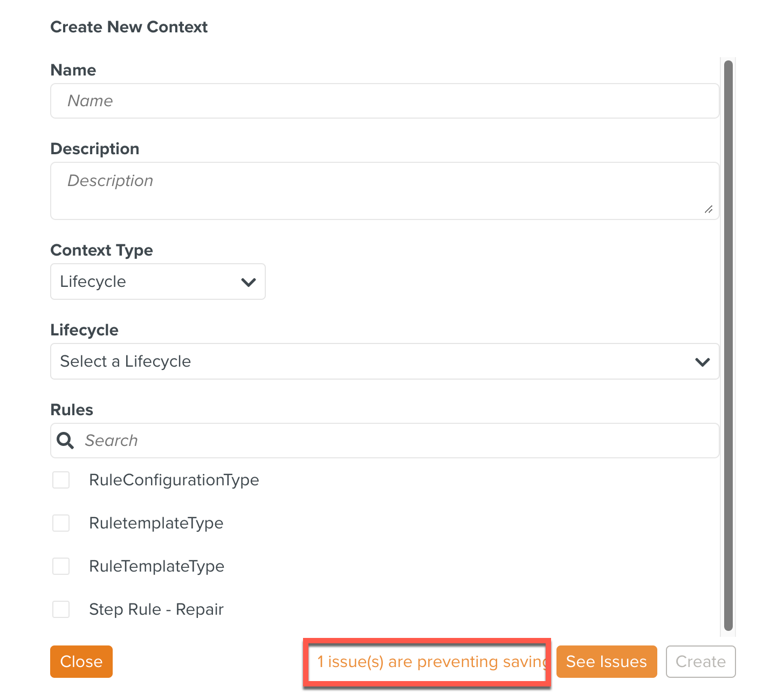The width and height of the screenshot is (784, 694).
Task: Click the Description field resize handle
Action: (708, 210)
